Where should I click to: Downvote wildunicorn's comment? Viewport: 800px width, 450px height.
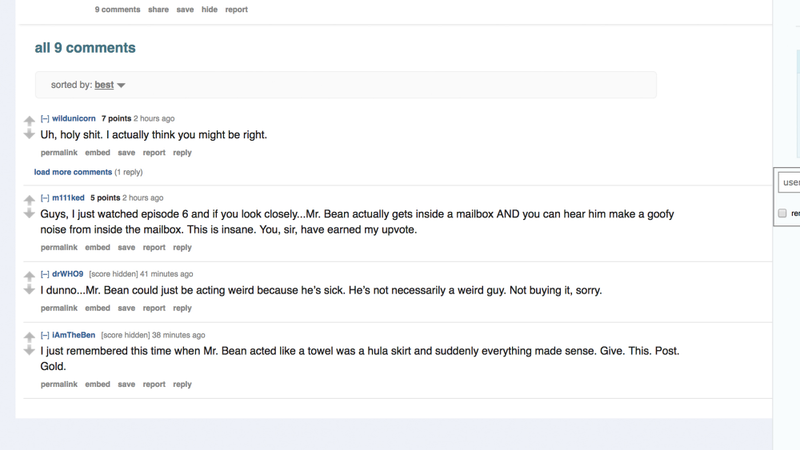(x=29, y=134)
